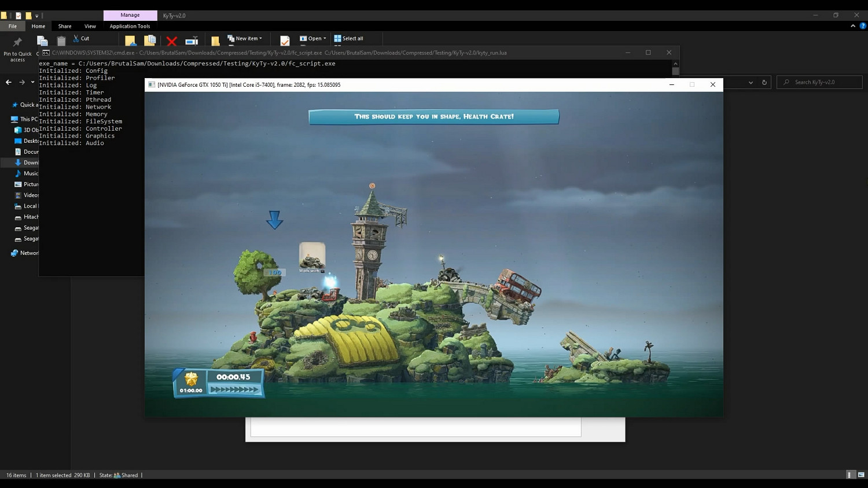The height and width of the screenshot is (488, 868).
Task: Click the blue down arrow in game
Action: (274, 220)
